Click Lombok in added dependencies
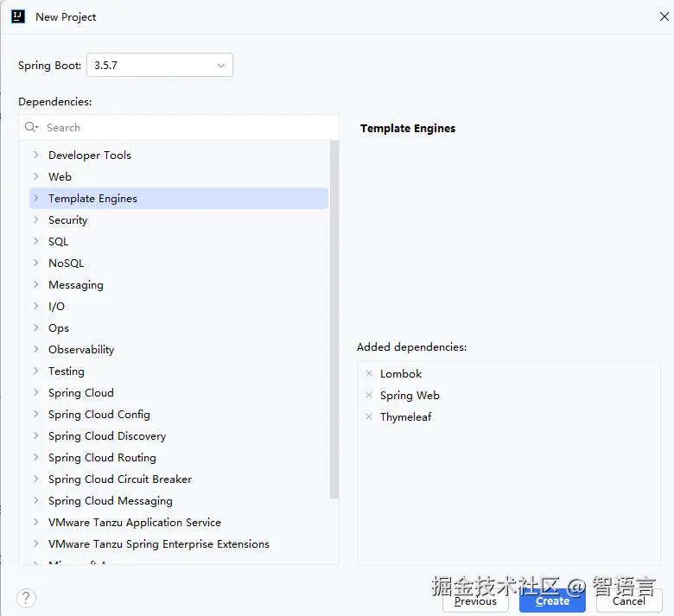674x616 pixels. pyautogui.click(x=401, y=373)
